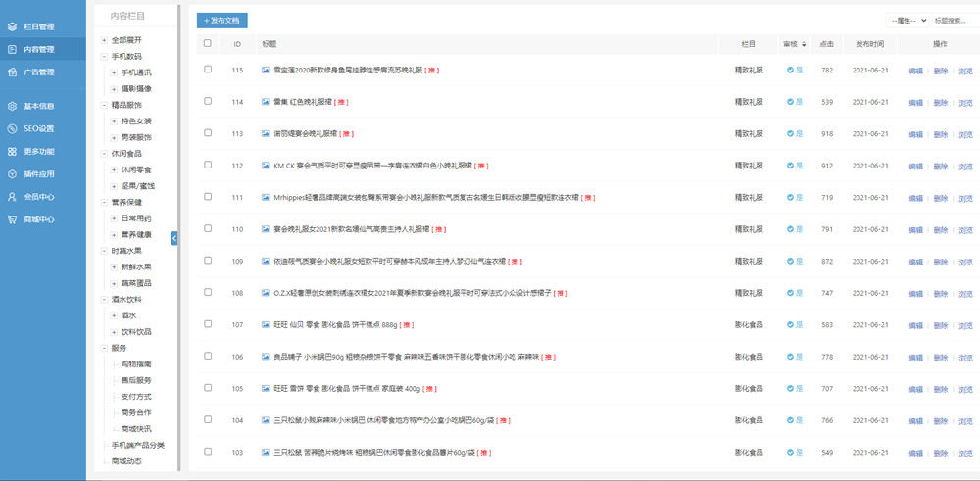This screenshot has width=980, height=481.
Task: Open the 栏目管理 layers icon in sidebar
Action: pos(12,26)
